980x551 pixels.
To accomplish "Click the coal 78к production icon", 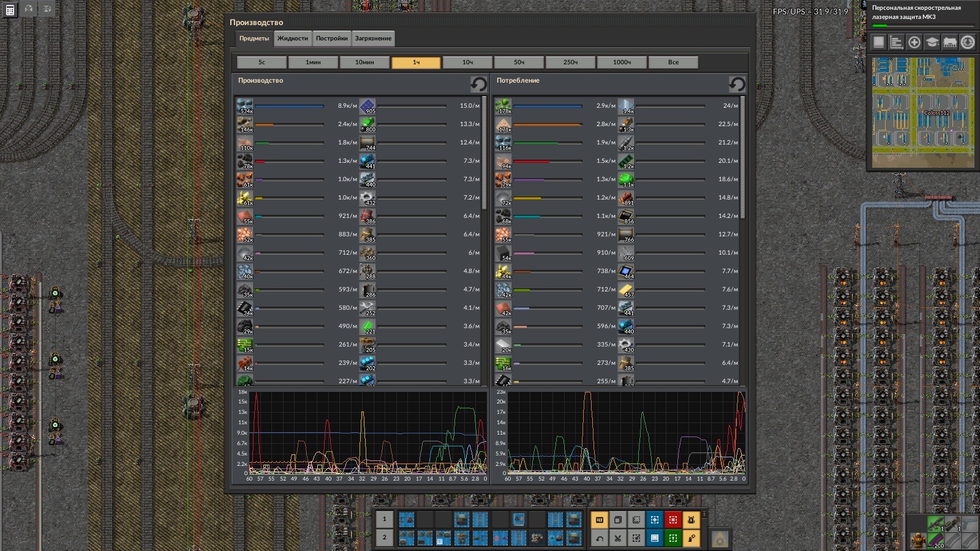I will [x=244, y=161].
